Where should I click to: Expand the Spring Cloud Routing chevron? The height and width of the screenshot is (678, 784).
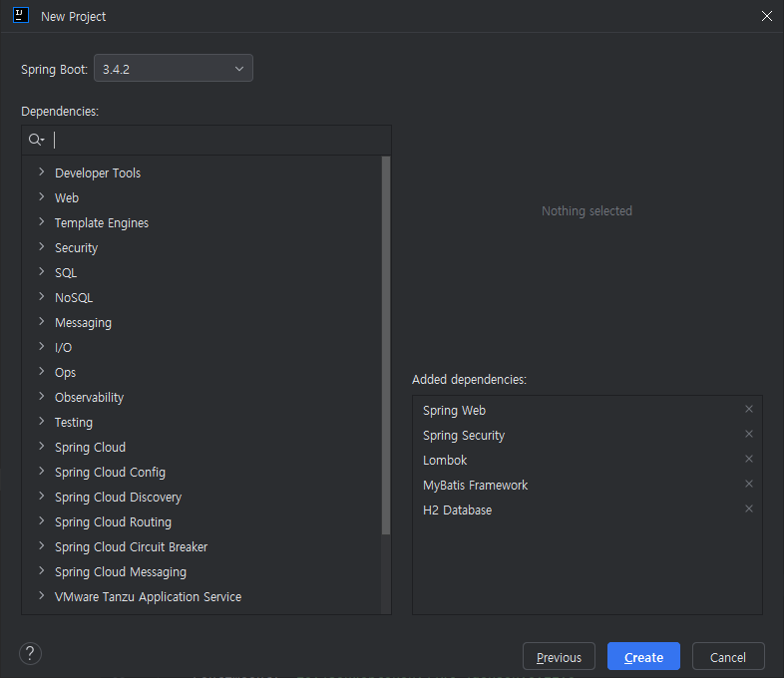pos(42,521)
